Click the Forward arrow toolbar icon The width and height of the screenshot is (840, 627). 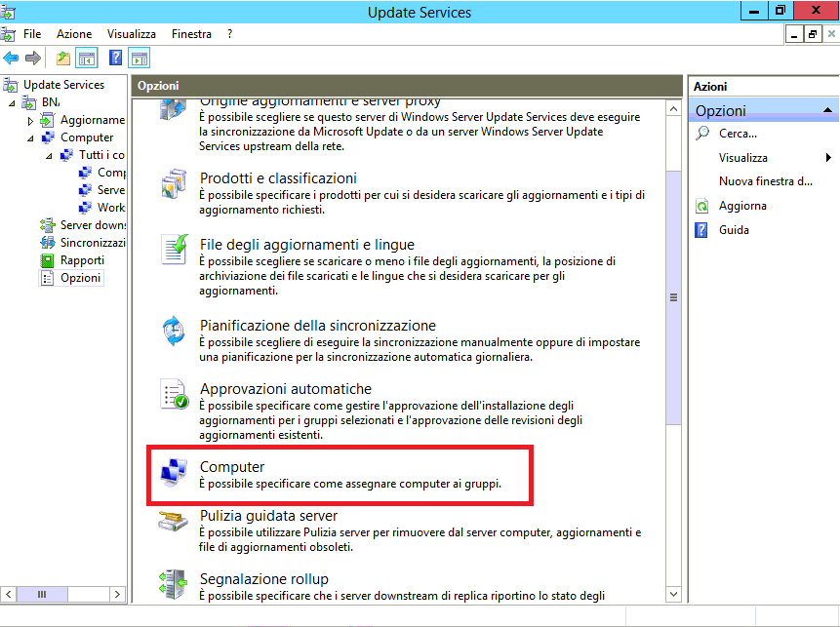pyautogui.click(x=33, y=58)
